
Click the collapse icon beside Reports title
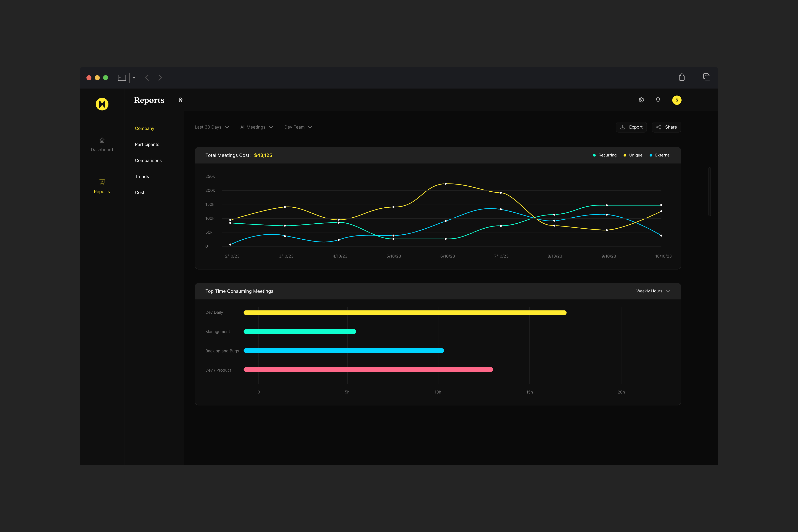(181, 100)
